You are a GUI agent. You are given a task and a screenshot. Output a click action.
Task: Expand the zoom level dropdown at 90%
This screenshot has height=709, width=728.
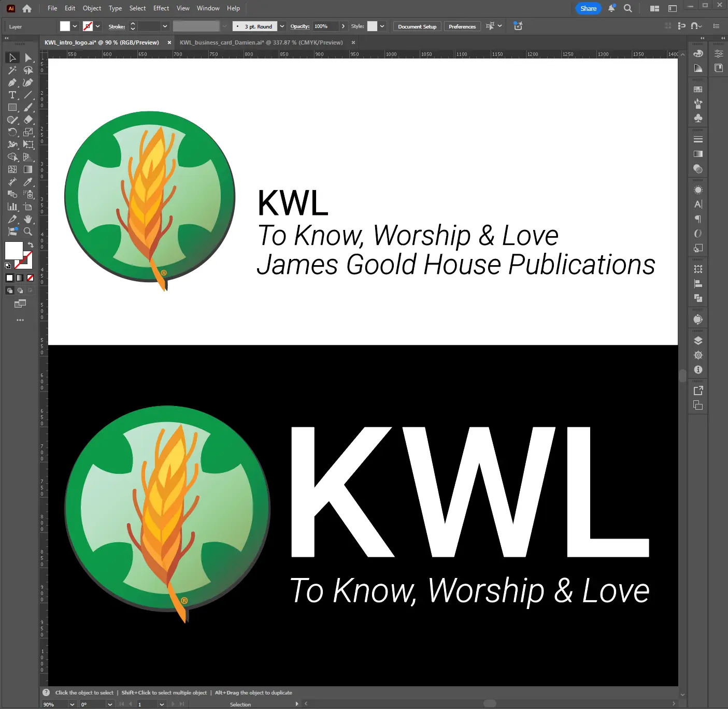[72, 704]
